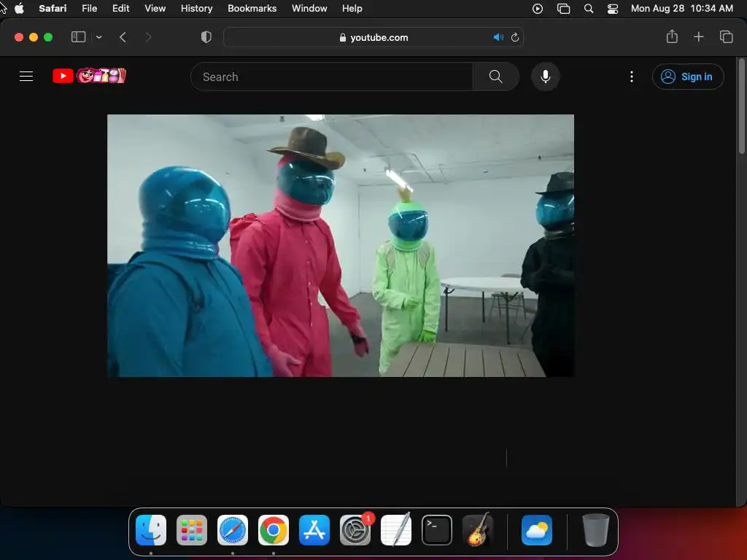The image size is (747, 560).
Task: Open TextEdit from the Dock
Action: [x=396, y=530]
